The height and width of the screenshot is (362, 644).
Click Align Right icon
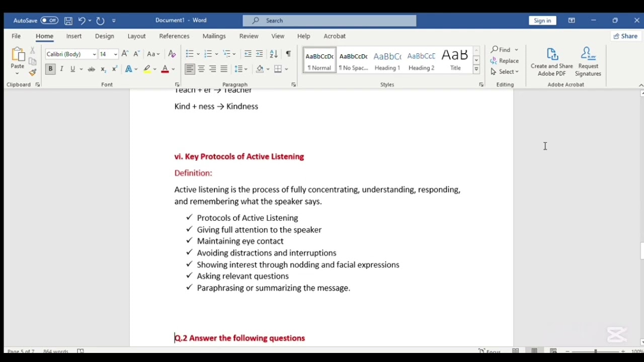click(212, 69)
